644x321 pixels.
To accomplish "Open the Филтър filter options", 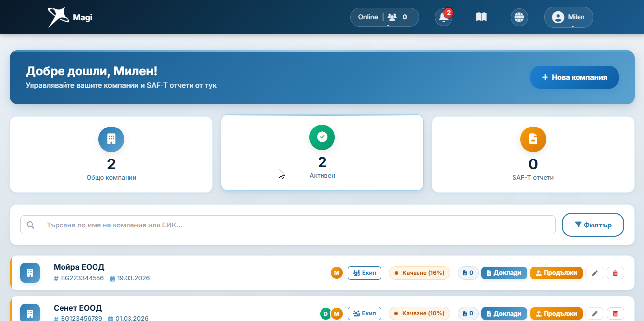I will point(593,225).
